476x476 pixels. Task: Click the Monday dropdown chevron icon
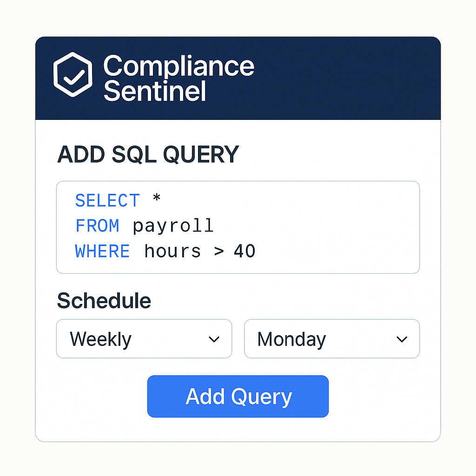click(402, 339)
